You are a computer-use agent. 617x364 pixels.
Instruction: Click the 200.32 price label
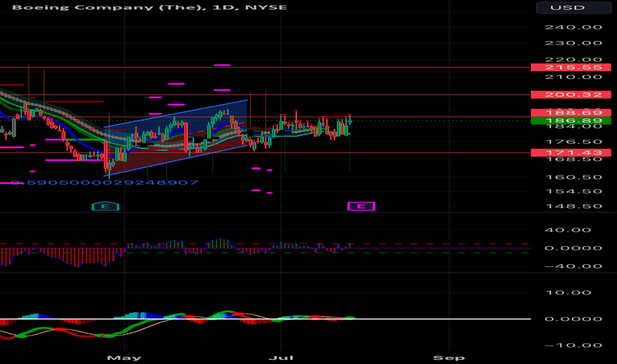tap(571, 95)
